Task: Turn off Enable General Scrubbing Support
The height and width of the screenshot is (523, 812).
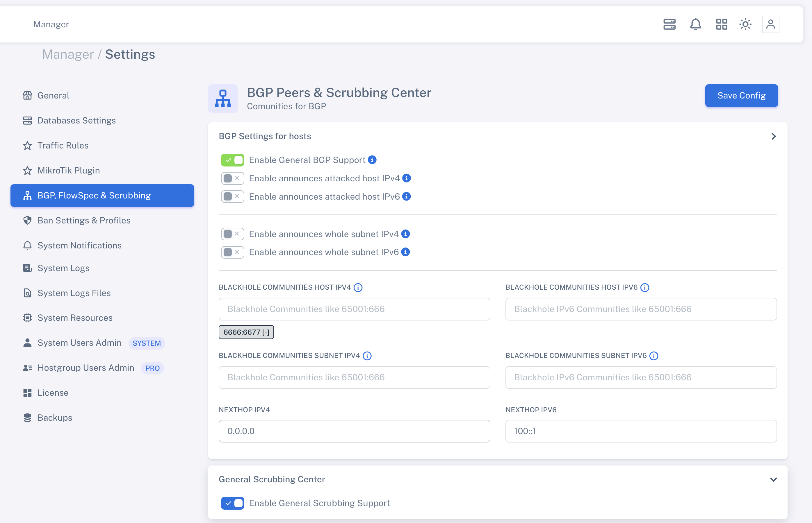Action: point(232,503)
